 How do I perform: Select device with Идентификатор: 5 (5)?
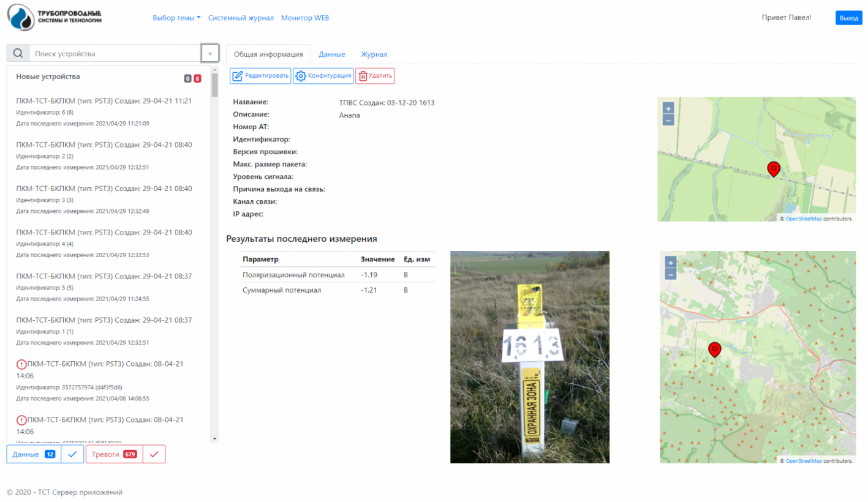tap(109, 287)
